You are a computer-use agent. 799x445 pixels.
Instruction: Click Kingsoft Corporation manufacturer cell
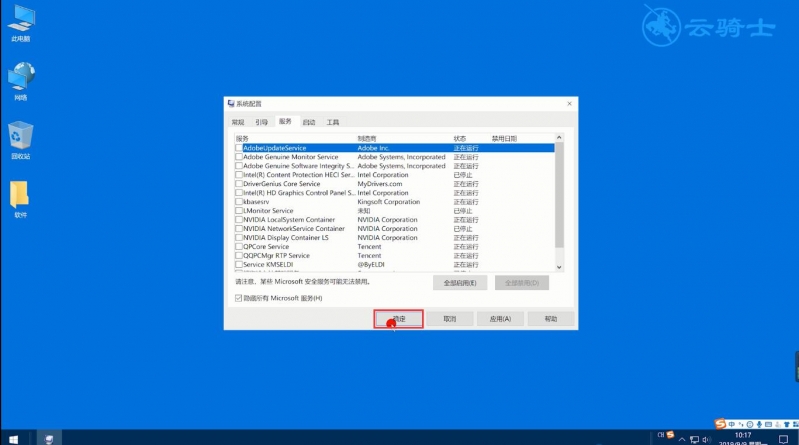(389, 202)
